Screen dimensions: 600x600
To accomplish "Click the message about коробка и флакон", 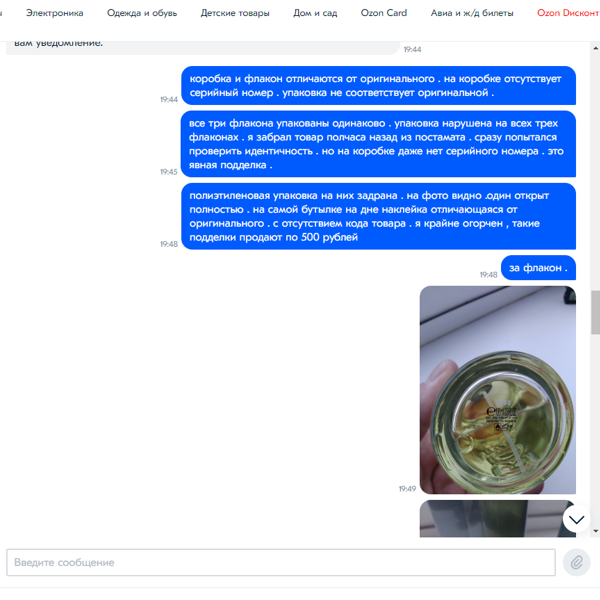I will coord(378,85).
